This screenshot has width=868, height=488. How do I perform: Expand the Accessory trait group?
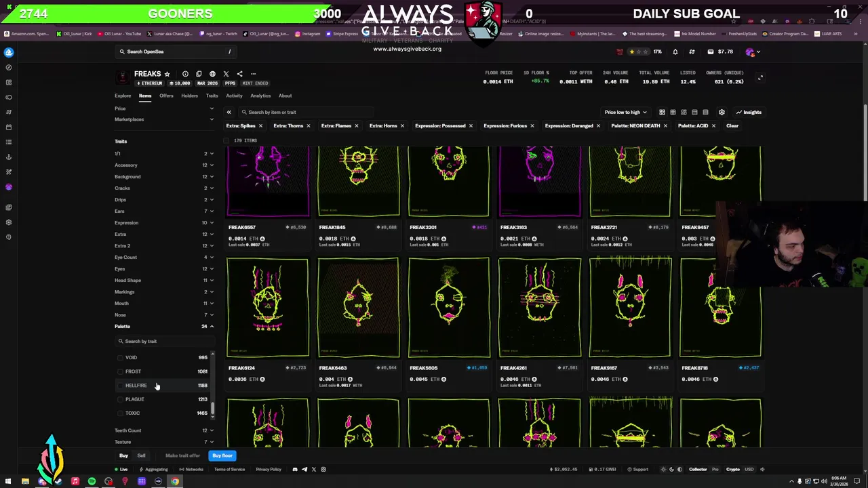coord(164,165)
